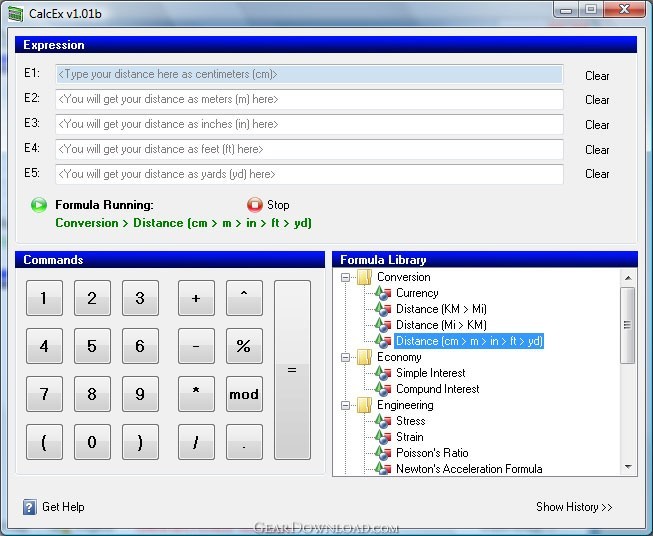Click the number 0 key
Image resolution: width=653 pixels, height=536 pixels.
92,442
